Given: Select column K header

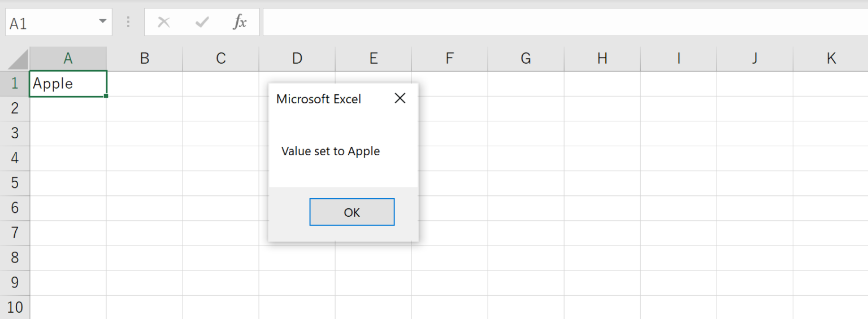Looking at the screenshot, I should (x=831, y=58).
